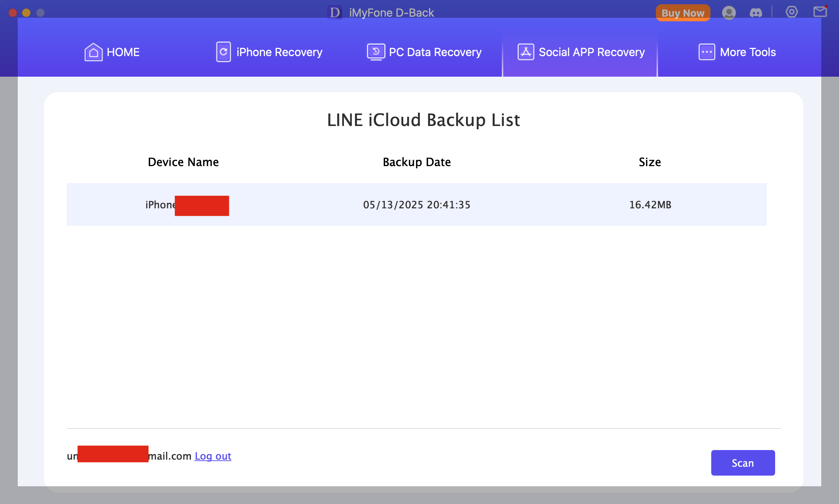This screenshot has width=839, height=504.
Task: Click the PC Data Recovery monitor icon
Action: 376,52
